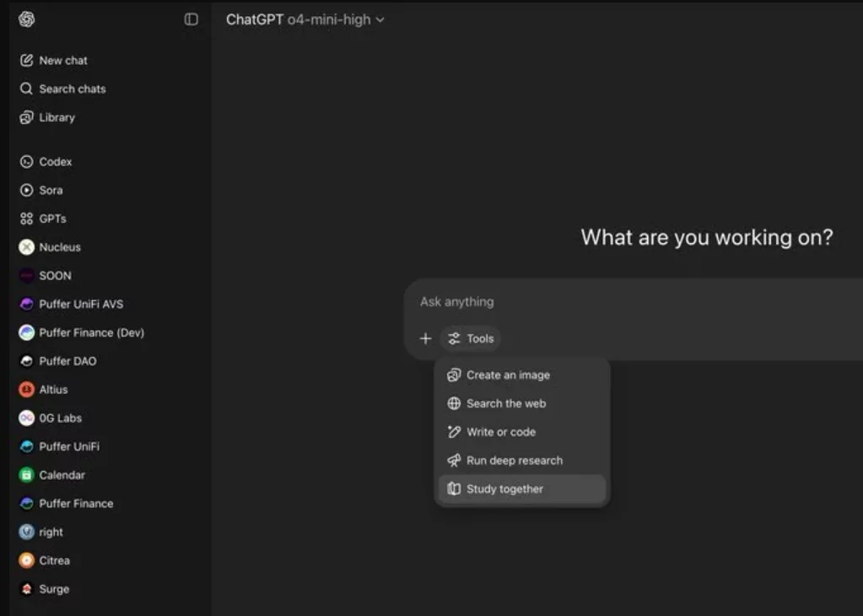Open the 'Puffer DAO' label
The height and width of the screenshot is (616, 863).
(x=67, y=361)
